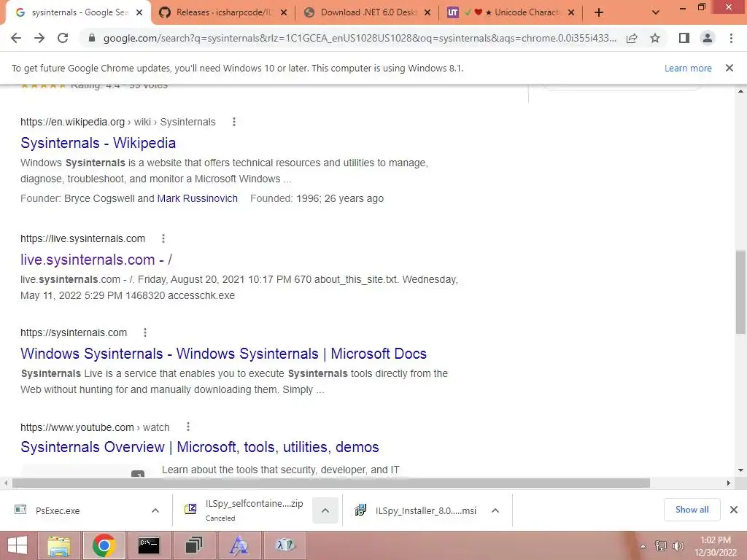Open Windows Sysinternals Microsoft Docs result

[x=223, y=354]
